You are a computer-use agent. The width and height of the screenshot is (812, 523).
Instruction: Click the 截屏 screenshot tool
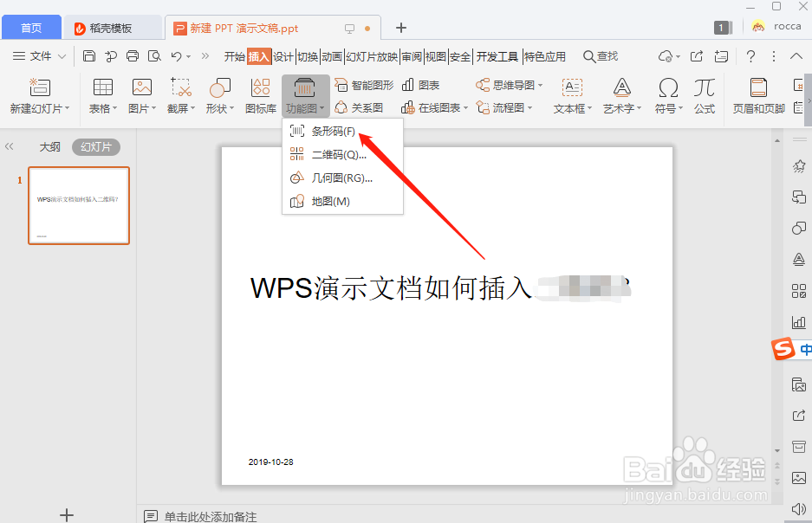pyautogui.click(x=181, y=96)
